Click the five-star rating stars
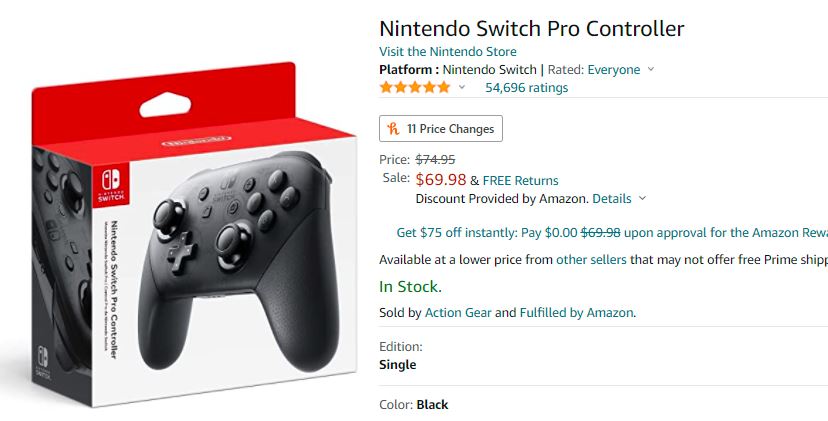 coord(414,88)
